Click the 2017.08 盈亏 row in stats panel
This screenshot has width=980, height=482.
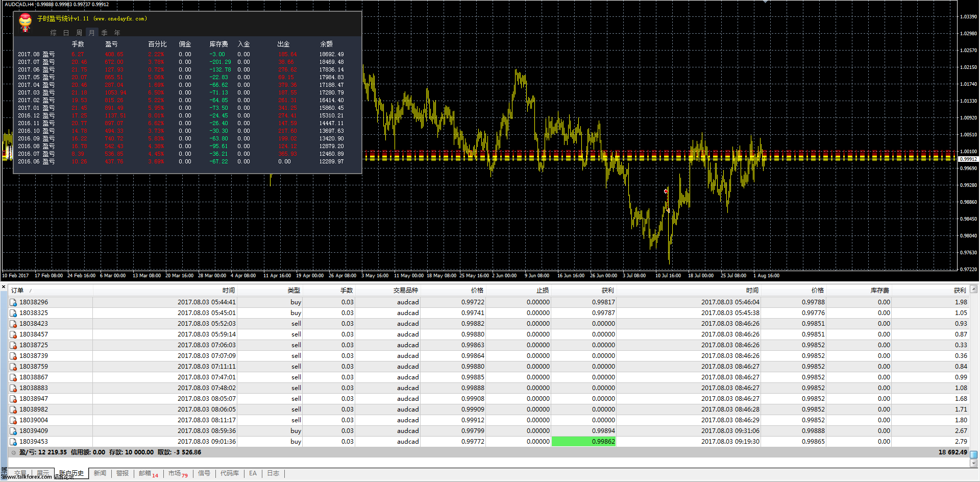click(x=181, y=54)
